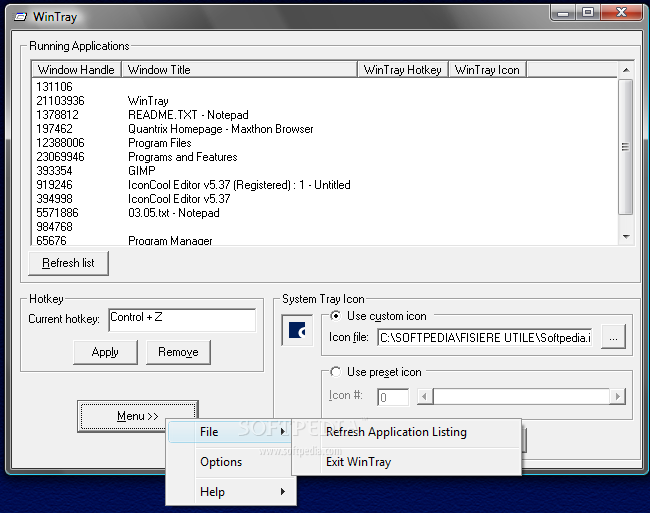Click the Icon # number field
The height and width of the screenshot is (513, 650).
[393, 397]
